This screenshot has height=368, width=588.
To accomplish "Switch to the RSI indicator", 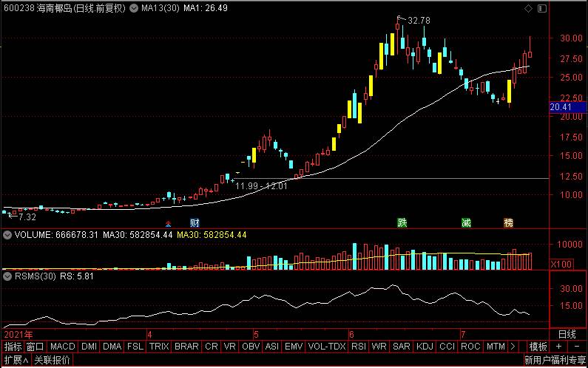I will (x=359, y=347).
